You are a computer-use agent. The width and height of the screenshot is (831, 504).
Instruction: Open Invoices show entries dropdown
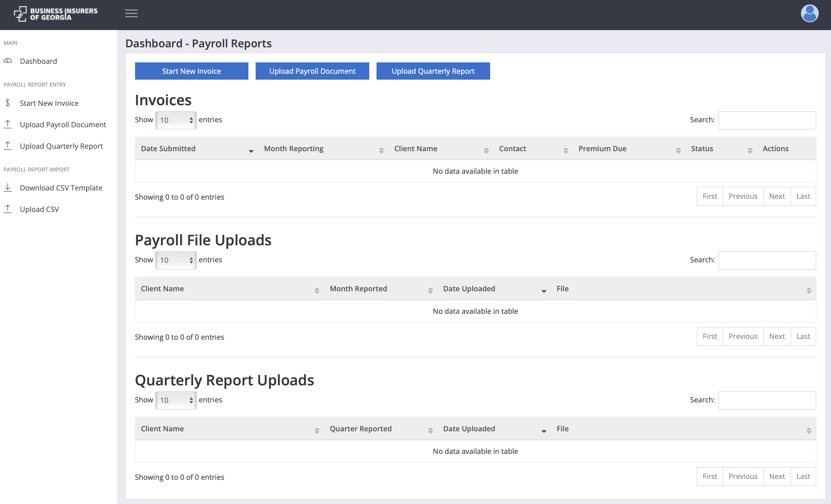point(176,120)
